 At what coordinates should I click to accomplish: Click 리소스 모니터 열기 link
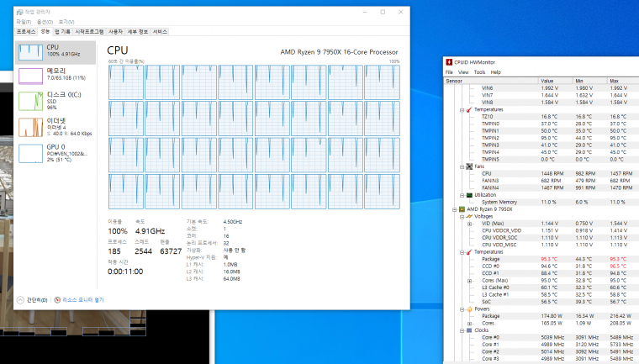point(83,300)
